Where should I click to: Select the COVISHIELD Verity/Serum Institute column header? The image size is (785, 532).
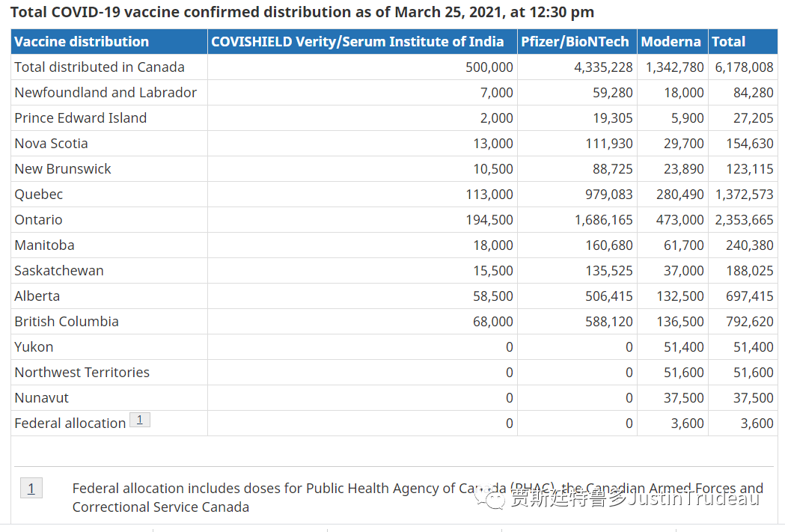[357, 42]
